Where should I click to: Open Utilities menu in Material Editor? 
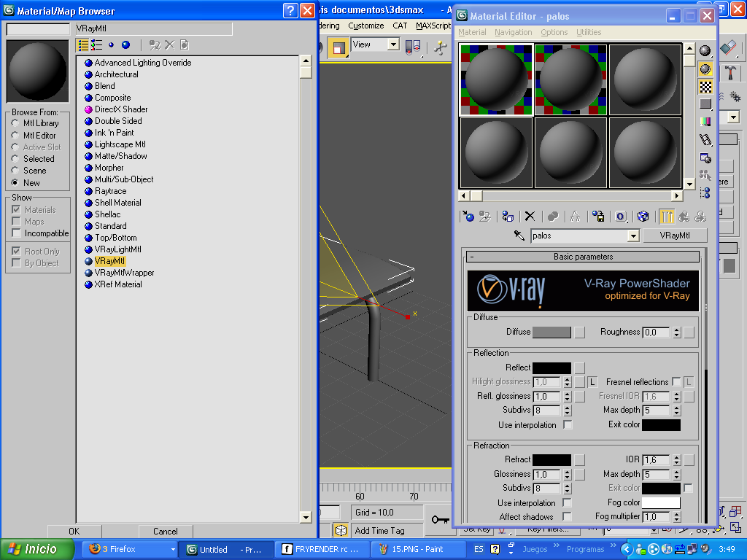pos(589,32)
